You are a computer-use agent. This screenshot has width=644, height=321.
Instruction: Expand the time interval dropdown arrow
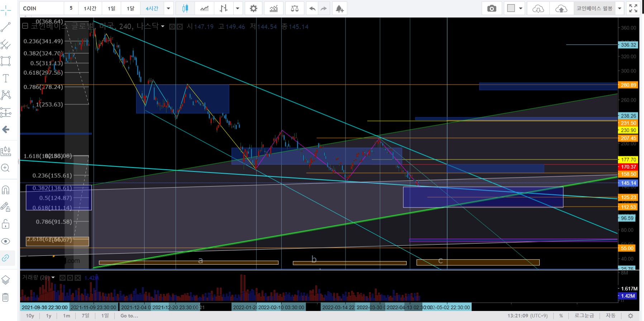coord(168,8)
